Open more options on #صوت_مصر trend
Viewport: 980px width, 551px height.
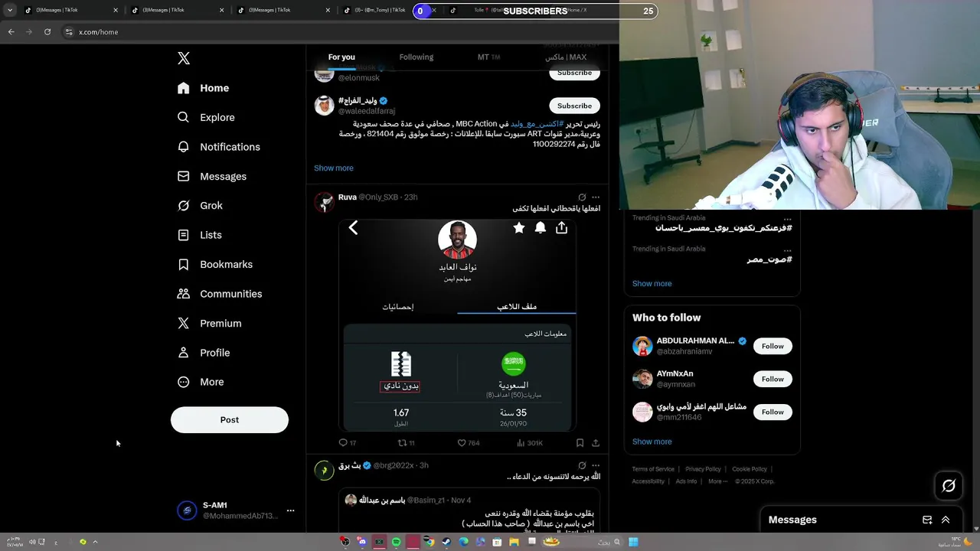pyautogui.click(x=787, y=249)
